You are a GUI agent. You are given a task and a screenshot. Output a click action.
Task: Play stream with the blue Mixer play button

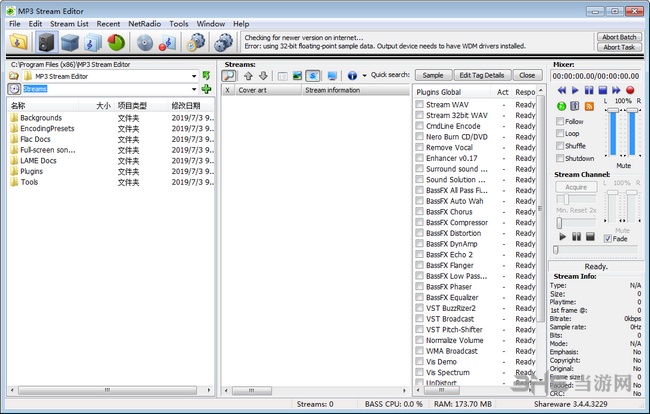point(575,90)
